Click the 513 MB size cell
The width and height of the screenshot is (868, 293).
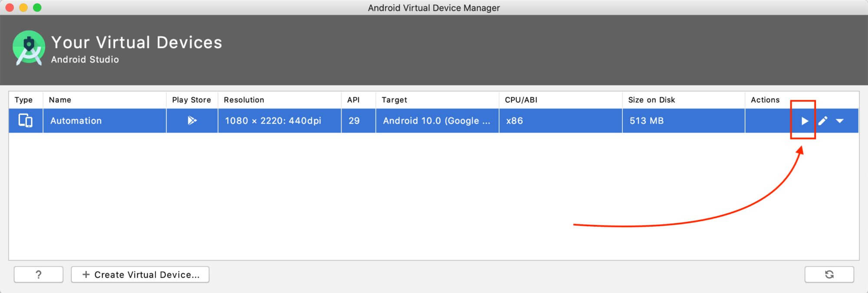point(684,120)
